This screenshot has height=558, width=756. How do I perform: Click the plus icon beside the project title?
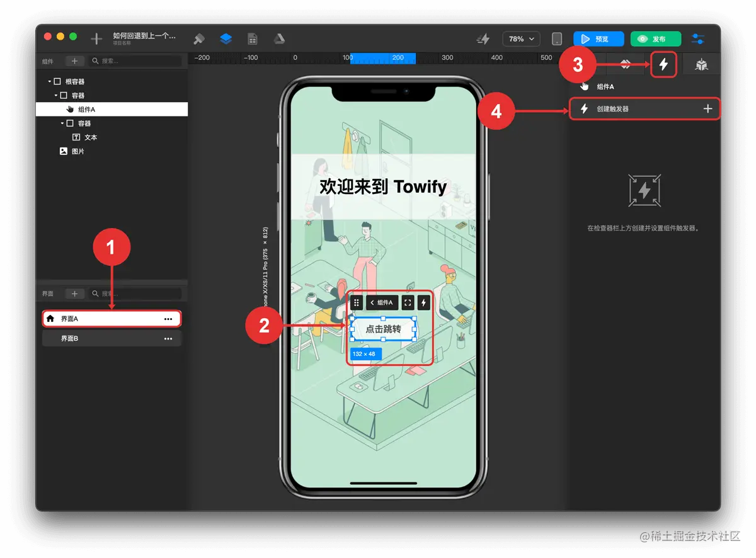(96, 39)
